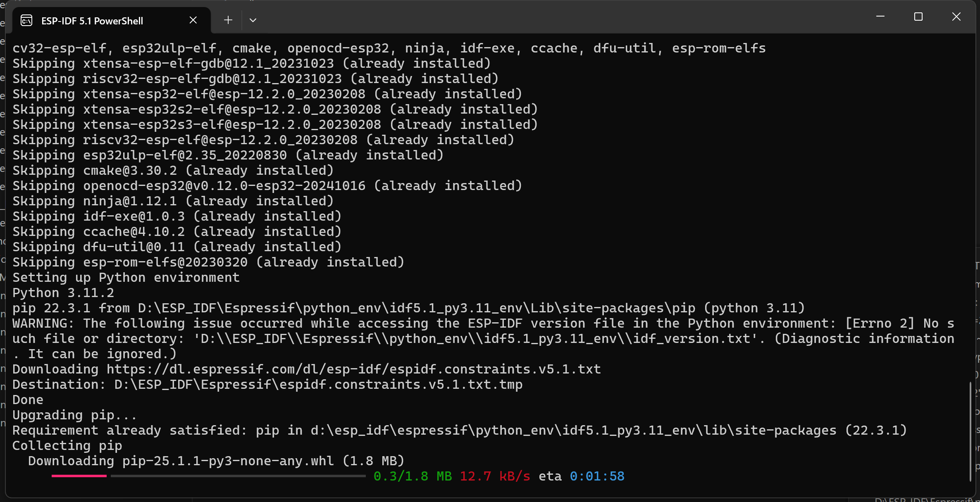
Task: Open a new terminal tab with the plus button
Action: tap(228, 20)
